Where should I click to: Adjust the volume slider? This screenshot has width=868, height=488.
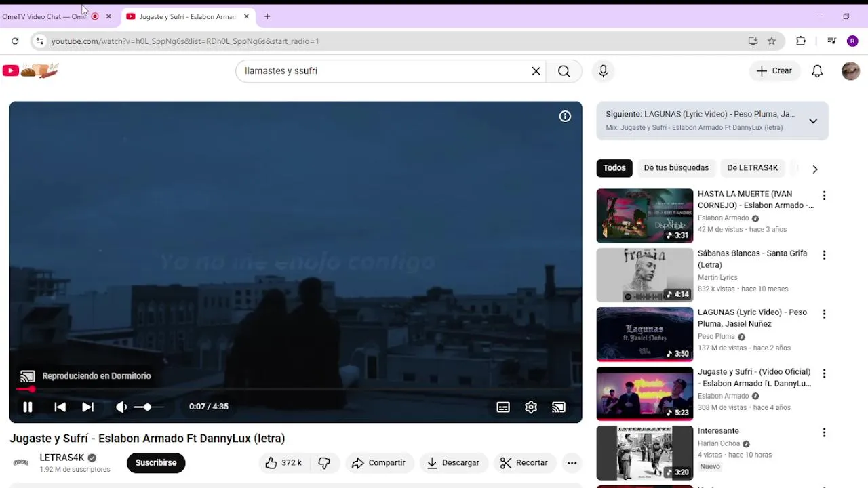point(148,407)
